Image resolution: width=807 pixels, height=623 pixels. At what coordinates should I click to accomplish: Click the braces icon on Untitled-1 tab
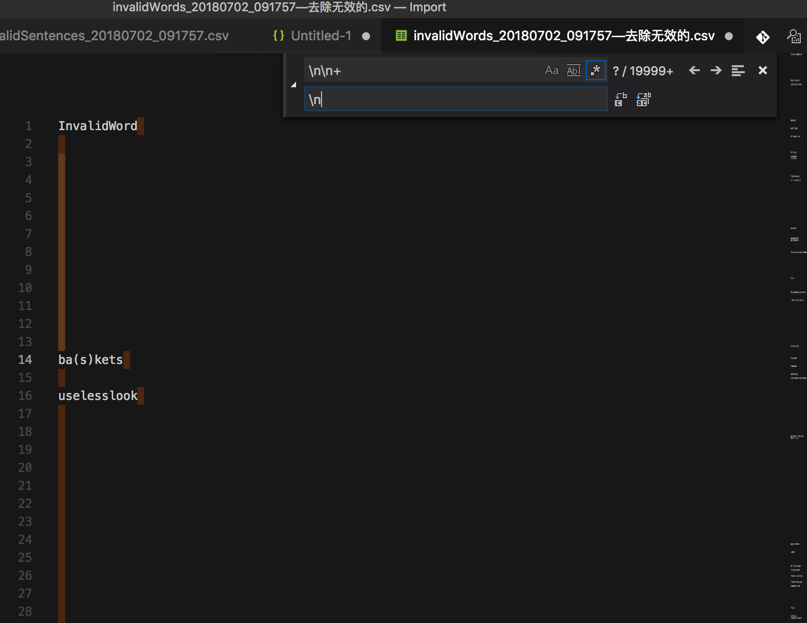click(278, 36)
